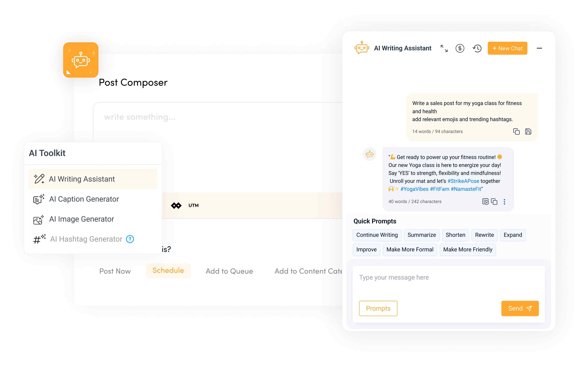Viewport: 588px width, 365px height.
Task: Click the robot avatar next to AI response
Action: pos(369,154)
